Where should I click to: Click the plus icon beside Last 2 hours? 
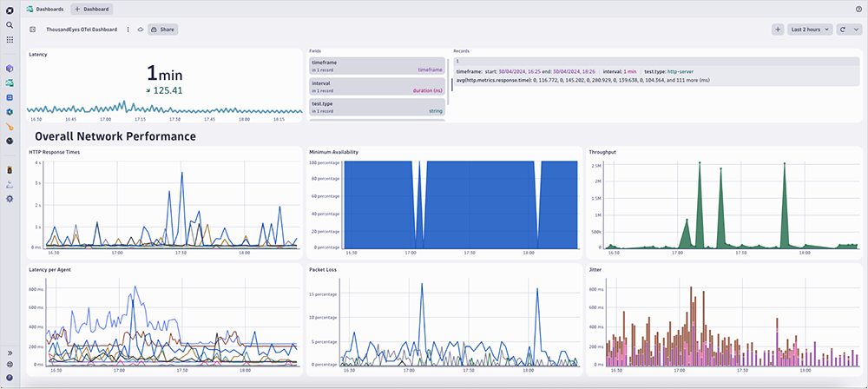pos(778,29)
